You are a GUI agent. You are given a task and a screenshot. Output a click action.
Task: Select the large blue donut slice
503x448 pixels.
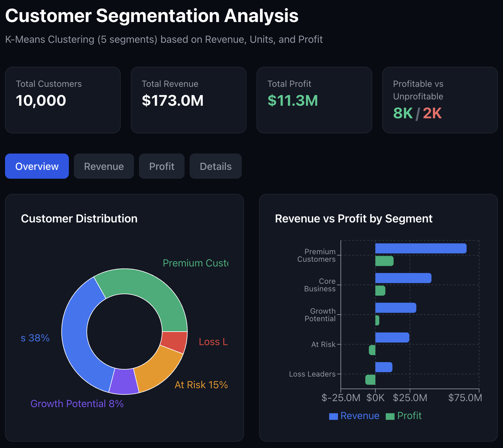tap(79, 340)
